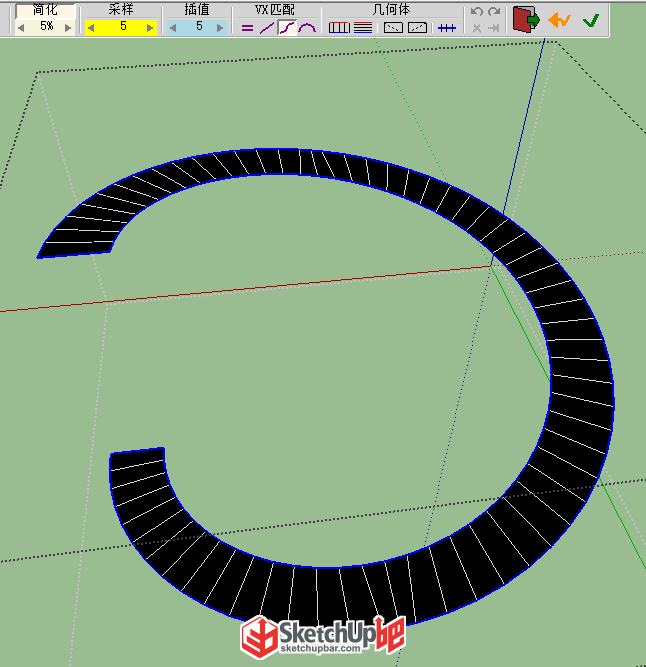Image resolution: width=646 pixels, height=667 pixels.
Task: Click the Redo arrow icon
Action: 494,11
